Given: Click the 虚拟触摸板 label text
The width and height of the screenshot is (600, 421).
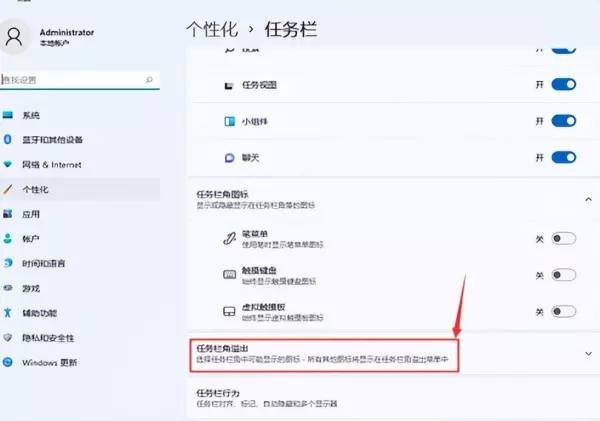Looking at the screenshot, I should 264,307.
